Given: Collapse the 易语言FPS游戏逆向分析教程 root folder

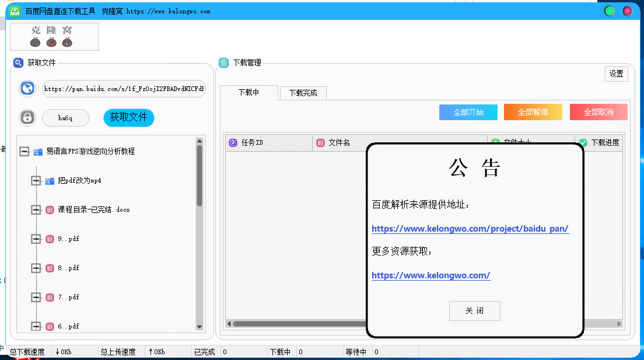Looking at the screenshot, I should pyautogui.click(x=24, y=152).
